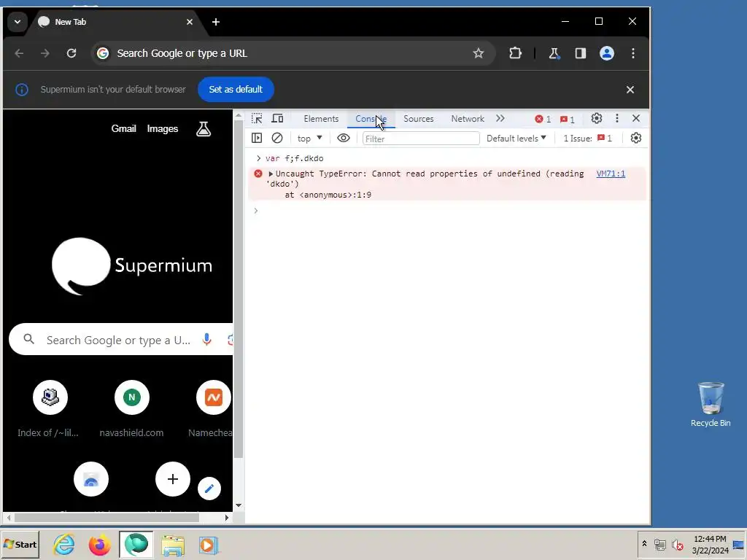The width and height of the screenshot is (747, 560).
Task: Toggle the device toolbar icon
Action: coord(277,119)
